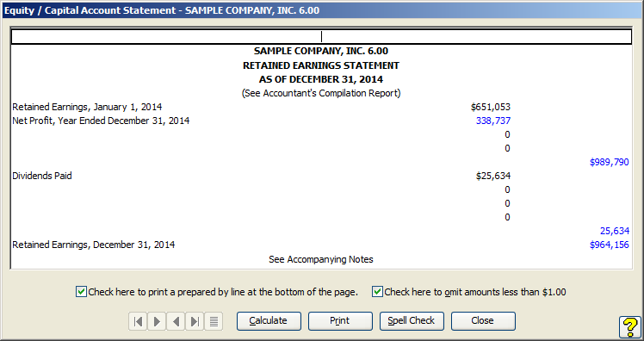Print the retained earnings statement
644x341 pixels.
click(x=340, y=321)
